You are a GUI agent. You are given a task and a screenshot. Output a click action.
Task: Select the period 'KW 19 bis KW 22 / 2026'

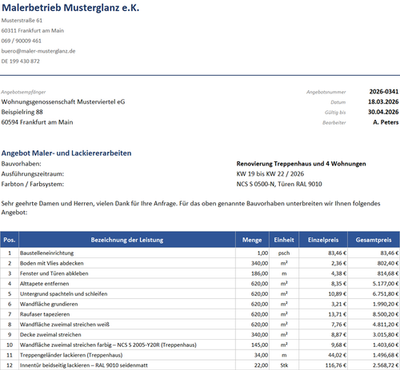pos(270,174)
